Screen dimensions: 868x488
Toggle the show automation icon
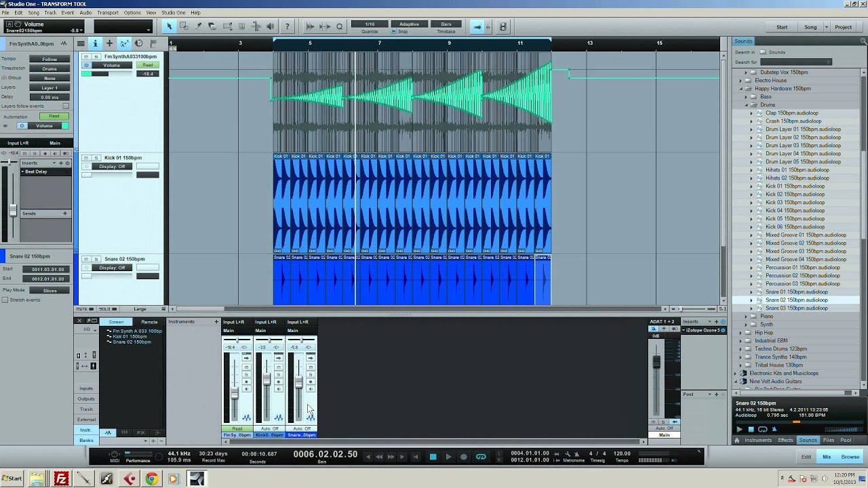coord(124,43)
